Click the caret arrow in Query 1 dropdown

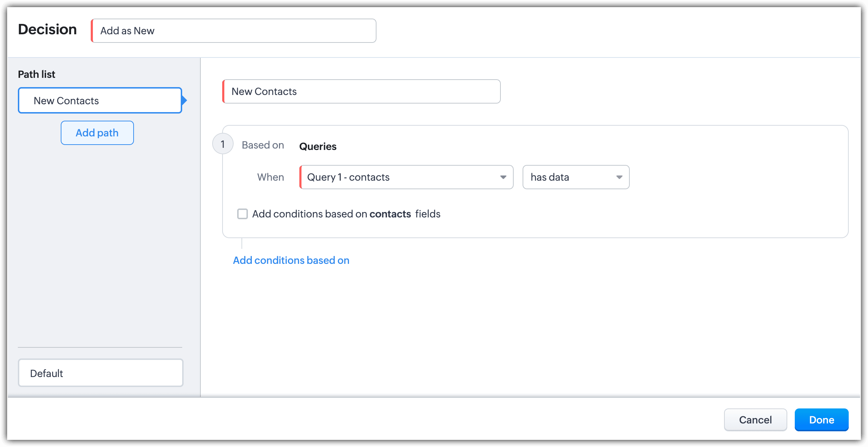[x=503, y=177]
